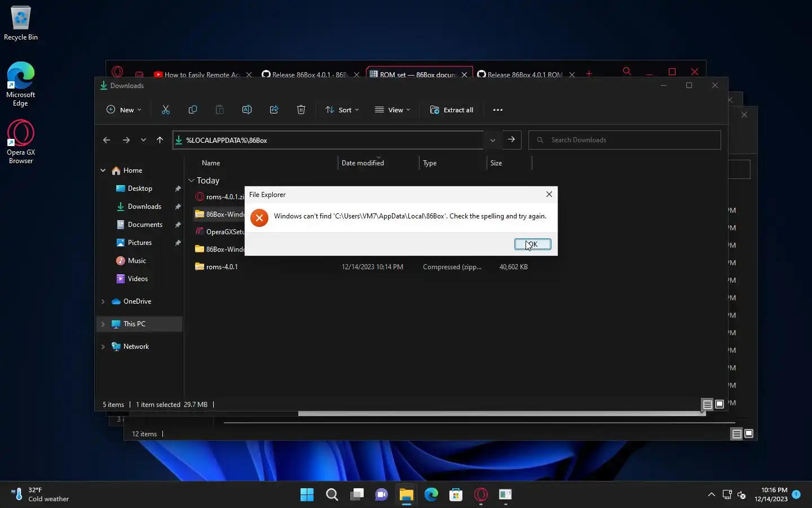Select Pictures in navigation pane
This screenshot has height=508, width=812.
coord(139,243)
